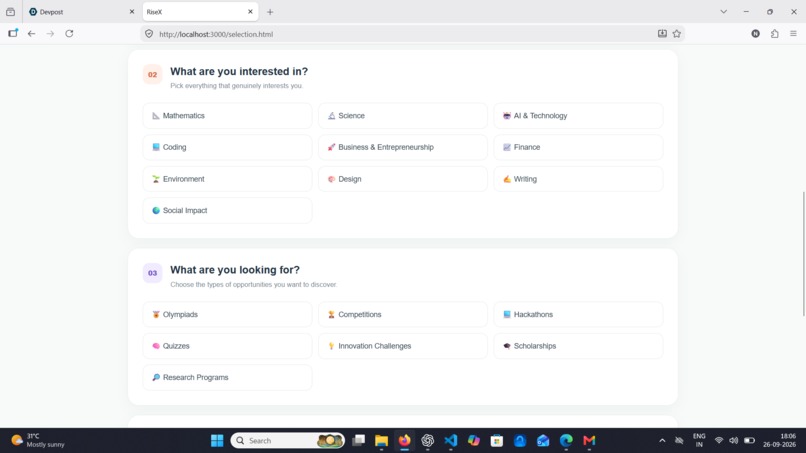Click the ENG IN language indicator

pyautogui.click(x=699, y=441)
